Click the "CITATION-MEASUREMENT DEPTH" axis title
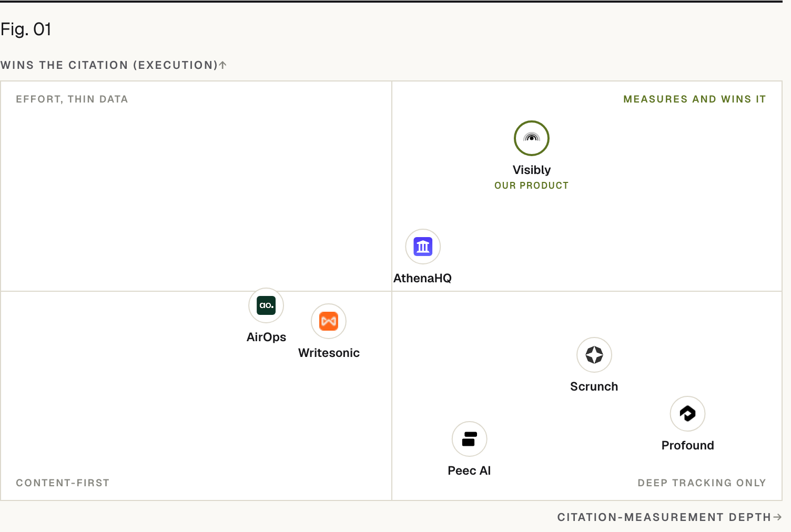The width and height of the screenshot is (791, 532). [x=664, y=517]
